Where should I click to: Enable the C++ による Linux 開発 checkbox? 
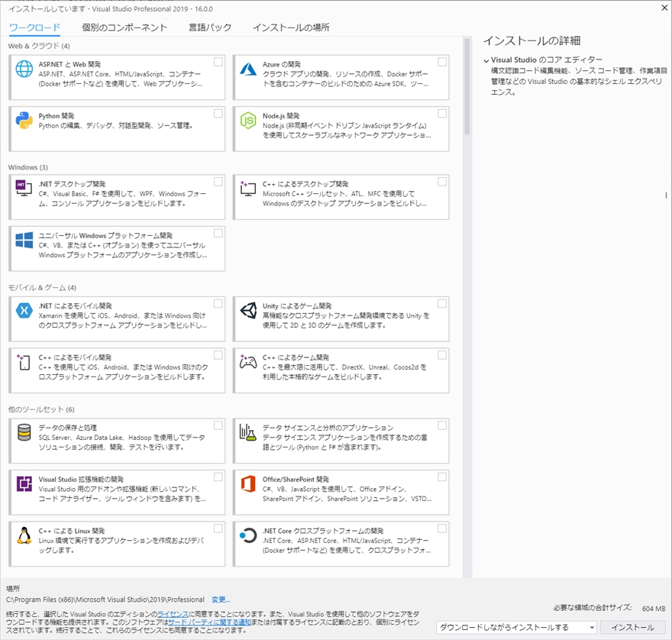coord(218,528)
